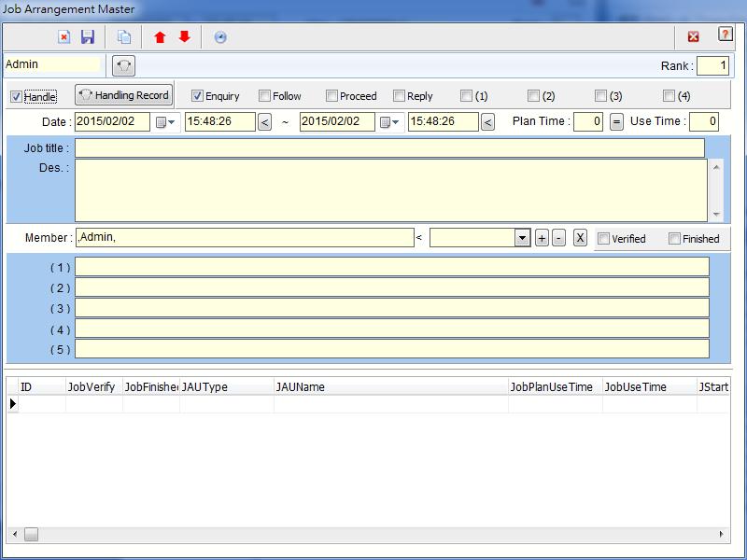Focus the ( 4 ) text field
This screenshot has width=747, height=560.
[392, 329]
